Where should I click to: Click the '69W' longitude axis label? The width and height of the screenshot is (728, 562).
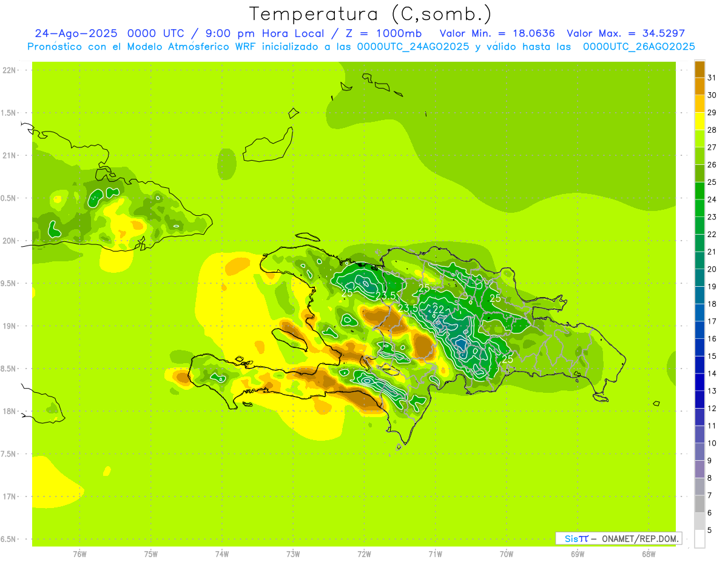(578, 554)
